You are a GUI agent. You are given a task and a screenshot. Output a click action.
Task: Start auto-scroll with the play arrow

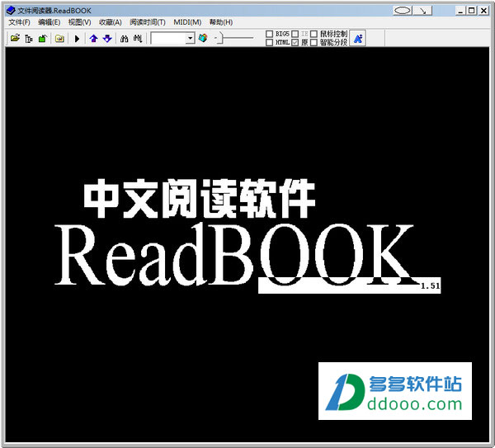[x=77, y=39]
